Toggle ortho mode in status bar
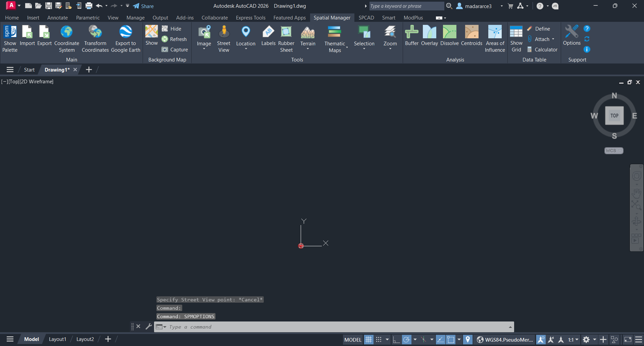 coord(396,340)
